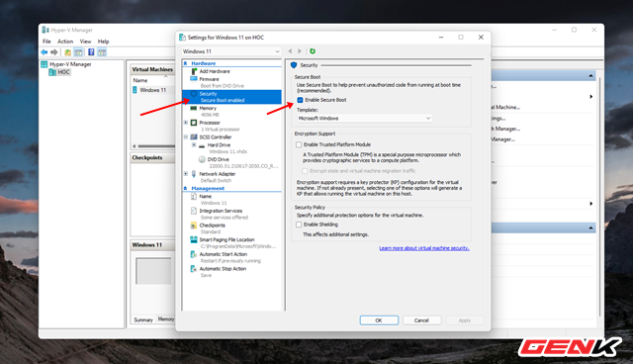Collapse the SCSI Controller tree node
Viewport: 633px width, 364px height.
point(186,137)
